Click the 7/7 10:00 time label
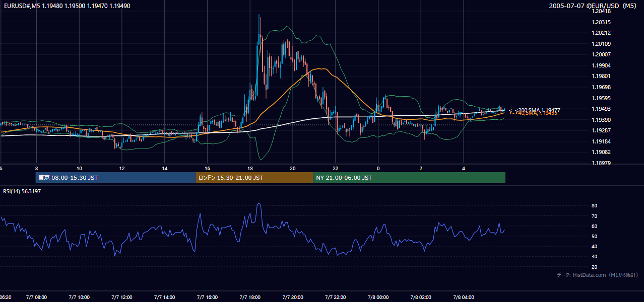 click(79, 297)
